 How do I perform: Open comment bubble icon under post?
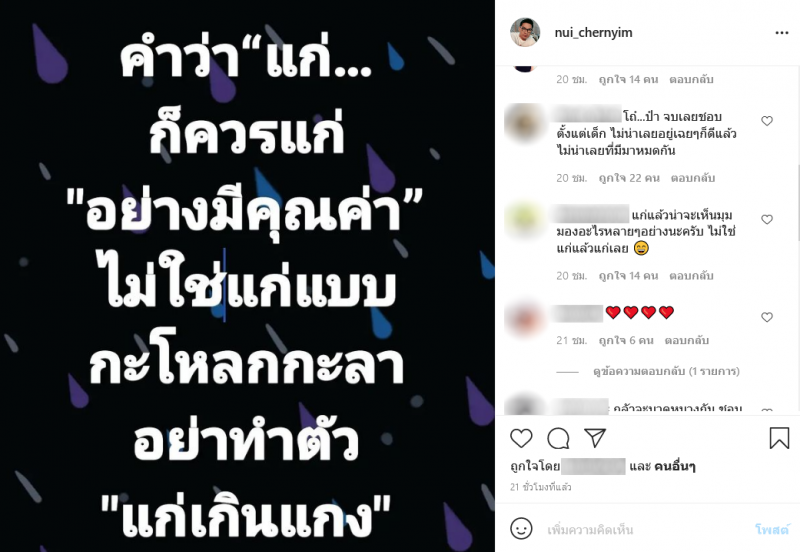[558, 438]
